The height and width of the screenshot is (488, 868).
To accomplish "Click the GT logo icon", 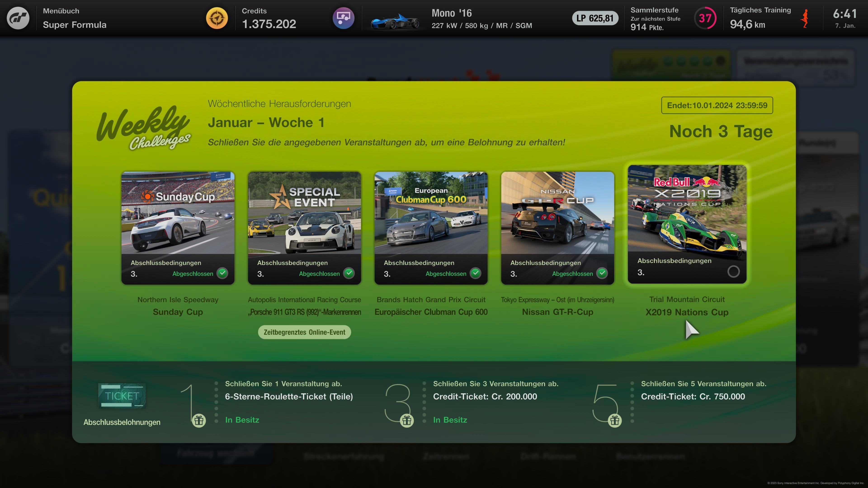I will tap(18, 18).
